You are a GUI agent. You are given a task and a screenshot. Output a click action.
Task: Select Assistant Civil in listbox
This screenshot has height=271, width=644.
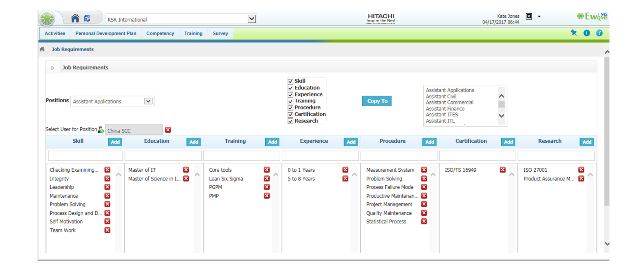click(441, 97)
